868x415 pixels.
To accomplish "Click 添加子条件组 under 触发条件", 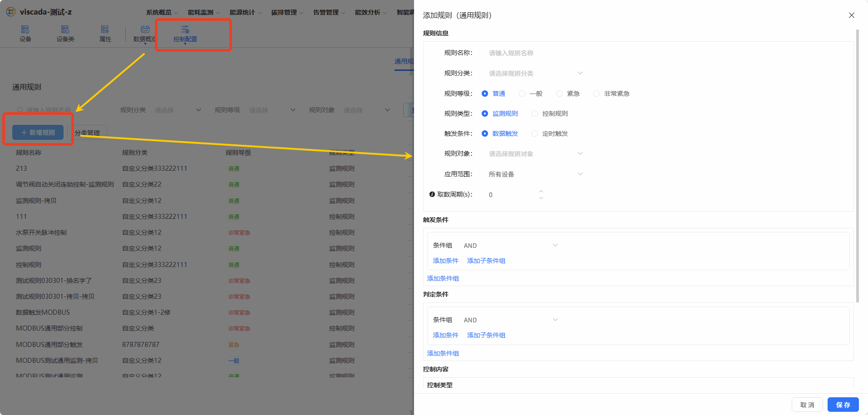I will (x=486, y=261).
